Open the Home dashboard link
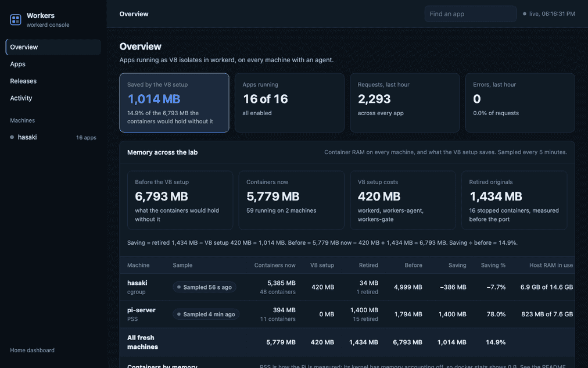 click(x=33, y=351)
